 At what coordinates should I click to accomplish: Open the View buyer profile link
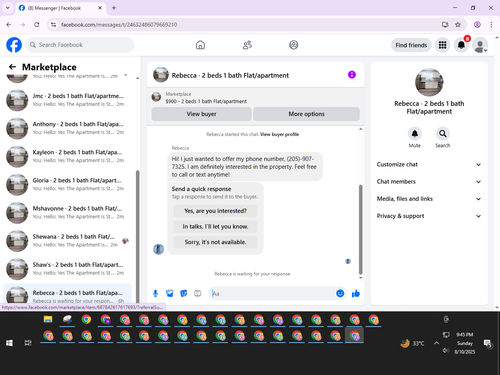pyautogui.click(x=279, y=134)
